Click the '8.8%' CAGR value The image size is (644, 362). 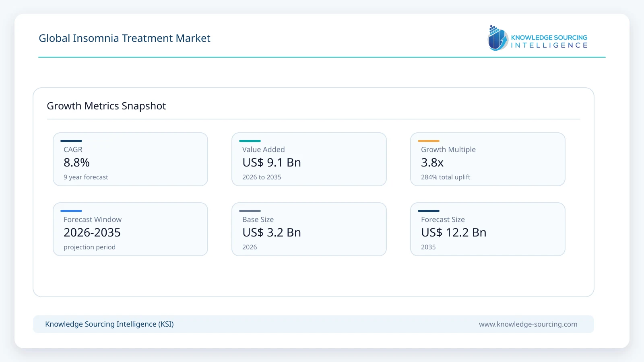76,162
